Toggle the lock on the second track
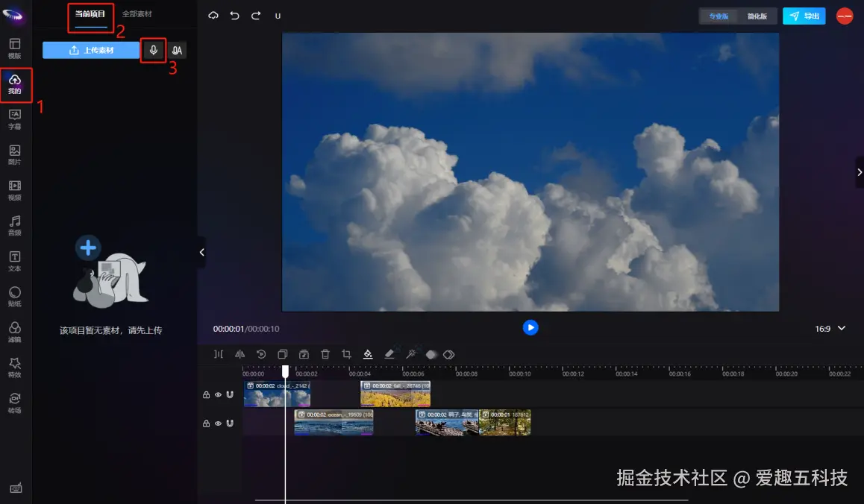This screenshot has width=864, height=504. click(x=206, y=423)
